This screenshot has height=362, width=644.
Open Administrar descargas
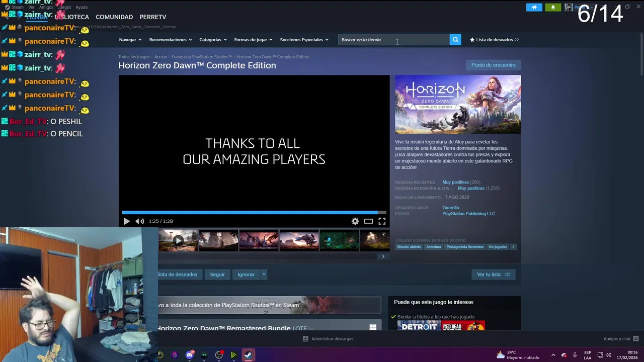[x=328, y=339]
